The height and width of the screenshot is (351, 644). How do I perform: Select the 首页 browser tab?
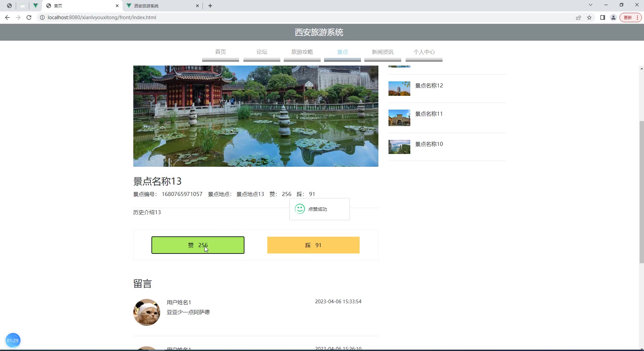coord(83,6)
